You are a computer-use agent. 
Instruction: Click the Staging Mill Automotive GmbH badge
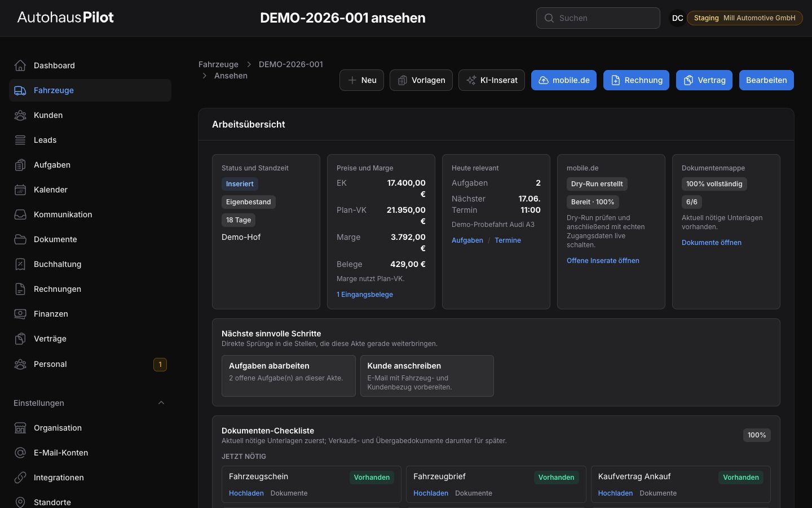[x=745, y=18]
